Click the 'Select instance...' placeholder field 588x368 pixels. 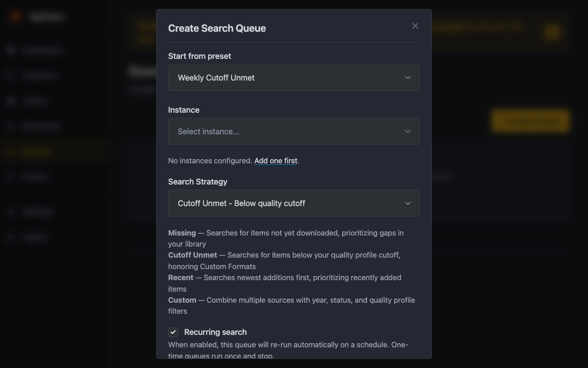(x=208, y=131)
